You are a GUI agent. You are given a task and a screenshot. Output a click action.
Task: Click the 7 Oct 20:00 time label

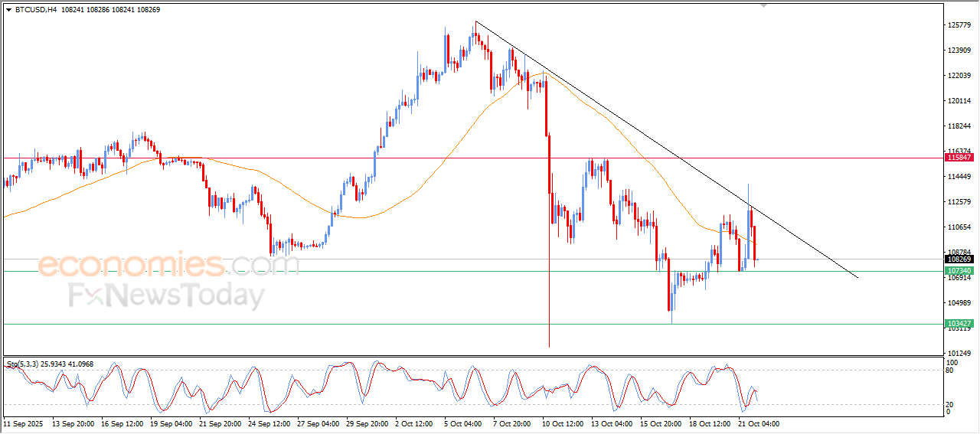(x=513, y=423)
